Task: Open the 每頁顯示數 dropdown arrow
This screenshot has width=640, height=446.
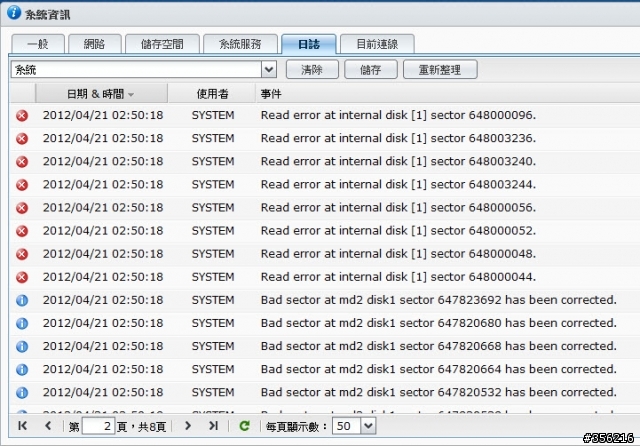Action: click(x=368, y=426)
